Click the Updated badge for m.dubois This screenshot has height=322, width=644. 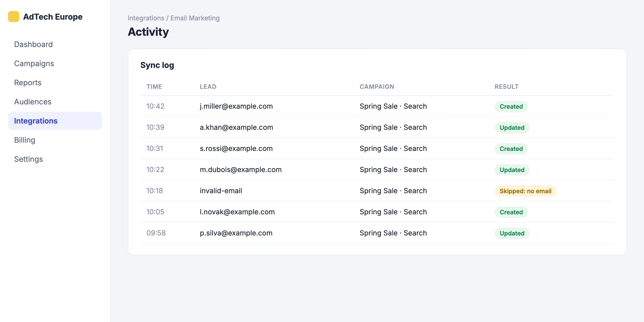(x=512, y=170)
